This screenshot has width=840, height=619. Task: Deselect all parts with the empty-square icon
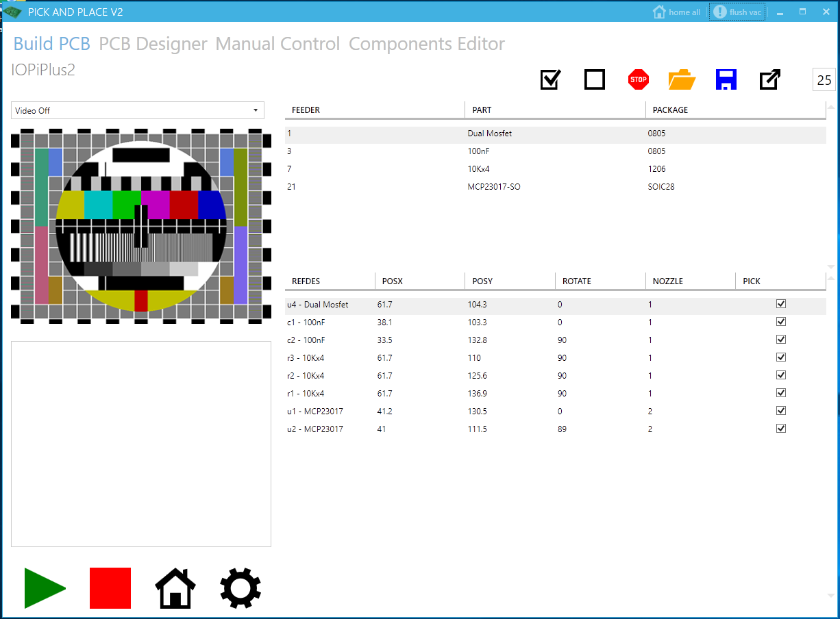click(x=594, y=79)
